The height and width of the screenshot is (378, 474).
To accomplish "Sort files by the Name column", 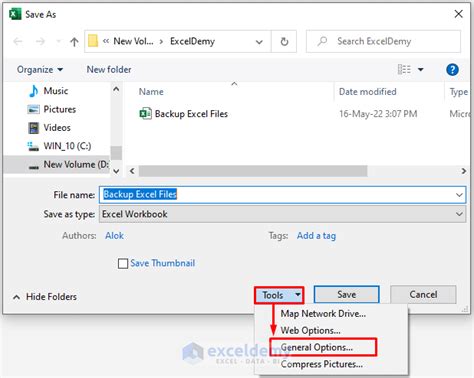I will point(151,92).
